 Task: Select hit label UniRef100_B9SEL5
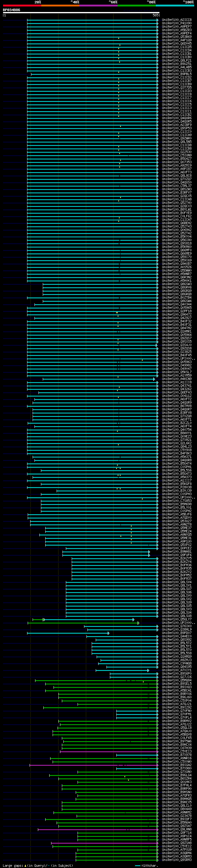177,684
